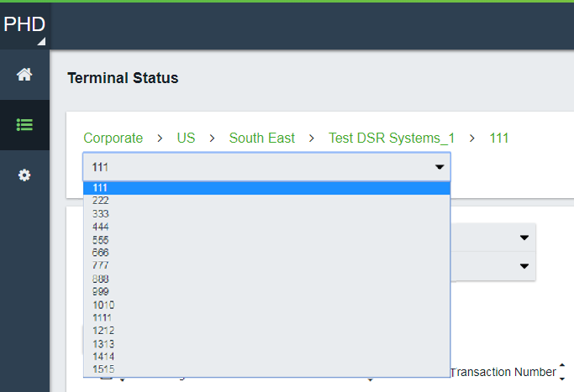Go to South East breadcrumb
This screenshot has width=574, height=392.
tap(261, 139)
